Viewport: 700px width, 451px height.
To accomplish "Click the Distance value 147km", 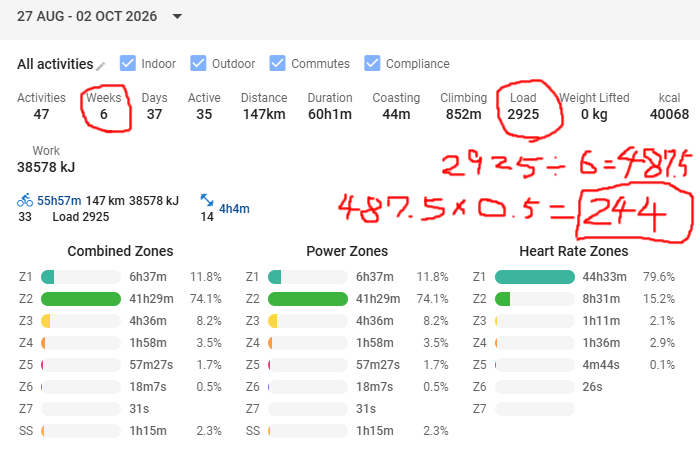I will click(264, 114).
